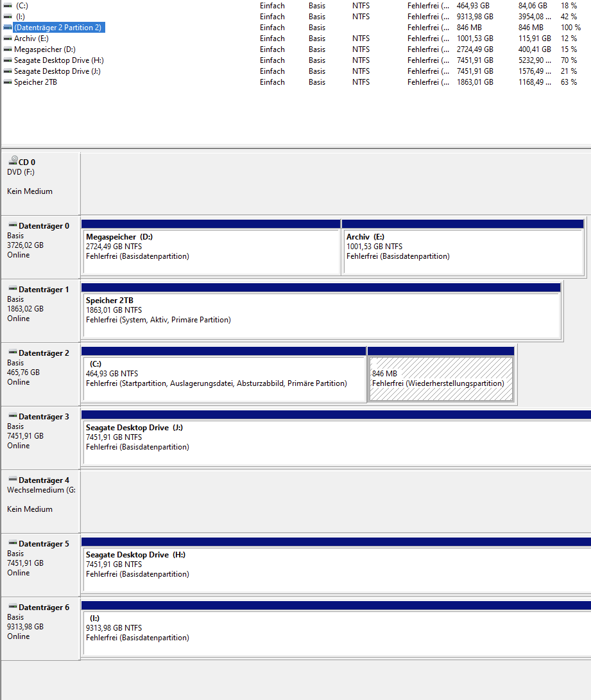Viewport: 591px width, 700px height.
Task: Click the disk icon of Datenträger 6
Action: (x=13, y=607)
